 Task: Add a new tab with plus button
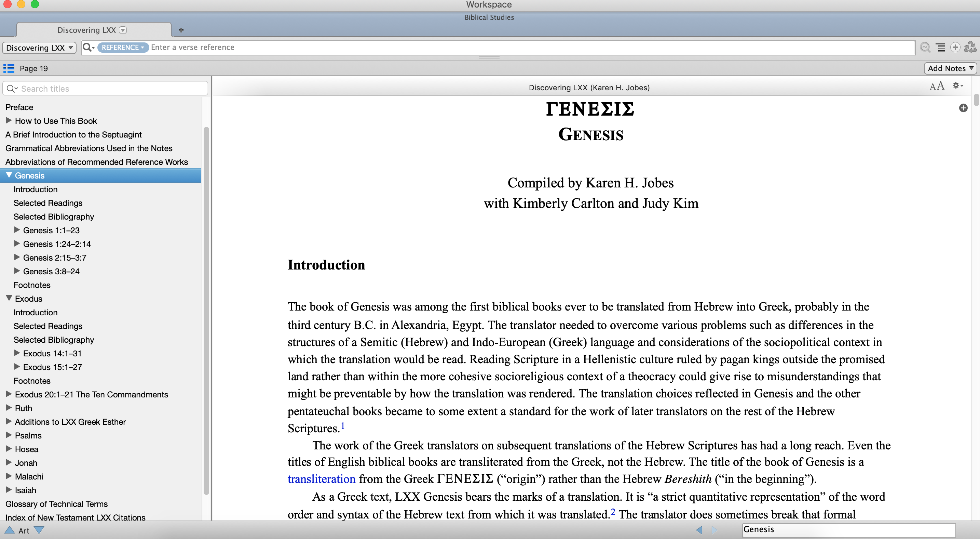coord(181,30)
